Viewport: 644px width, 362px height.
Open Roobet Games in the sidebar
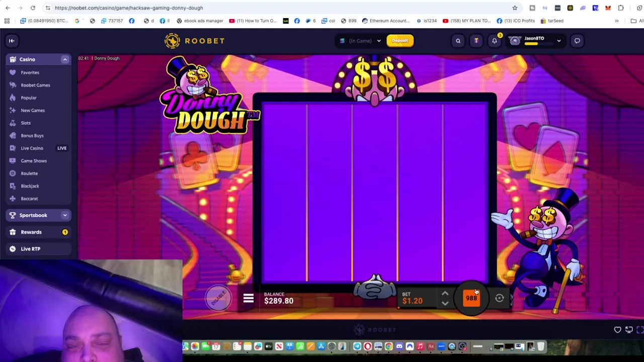[x=35, y=85]
